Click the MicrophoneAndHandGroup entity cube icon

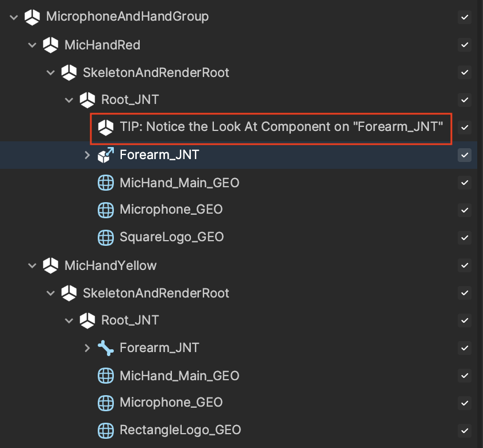(x=32, y=17)
